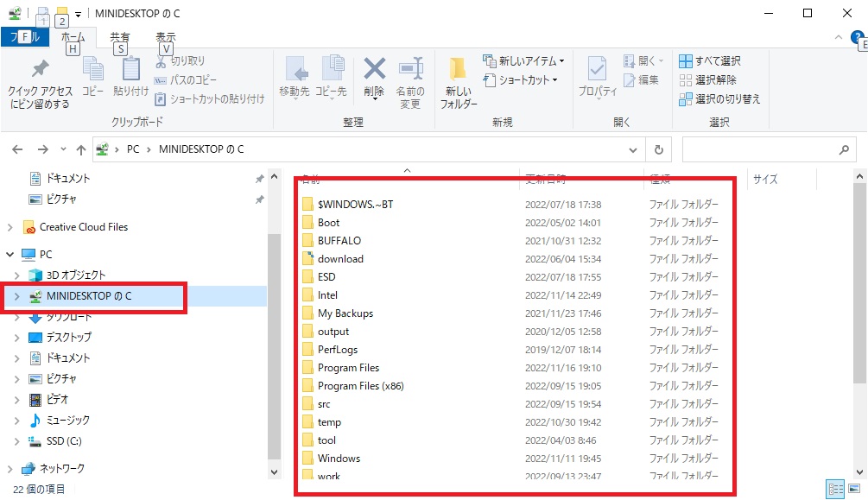The image size is (868, 500).
Task: Click the Copy icon in the clipboard group
Action: pos(92,71)
